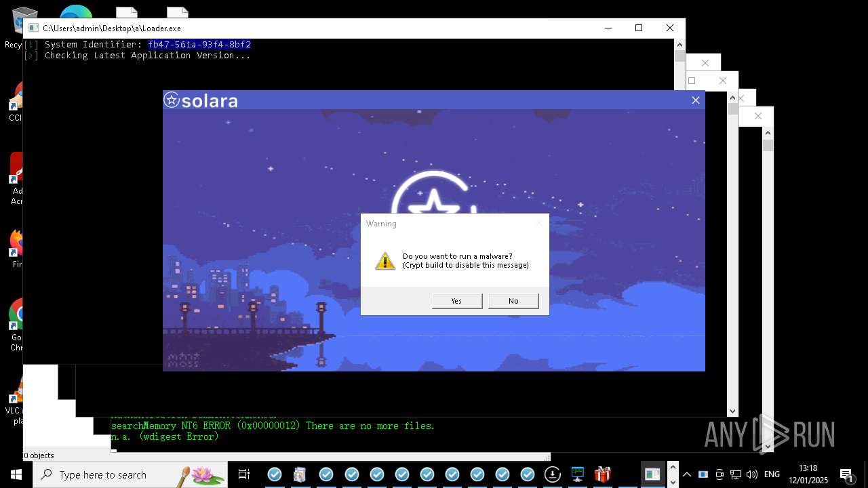Click the ENG language indicator

[x=772, y=474]
